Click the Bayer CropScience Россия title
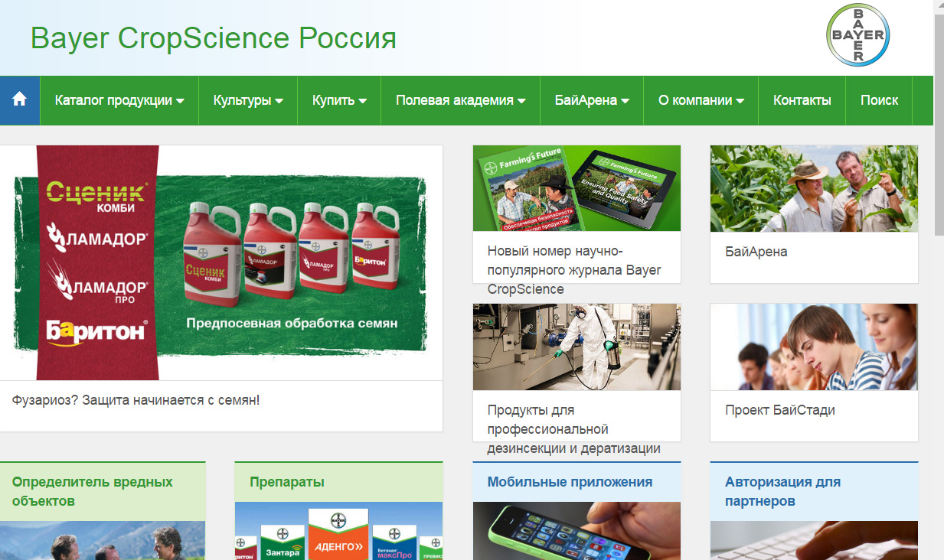The height and width of the screenshot is (560, 944). click(x=214, y=38)
